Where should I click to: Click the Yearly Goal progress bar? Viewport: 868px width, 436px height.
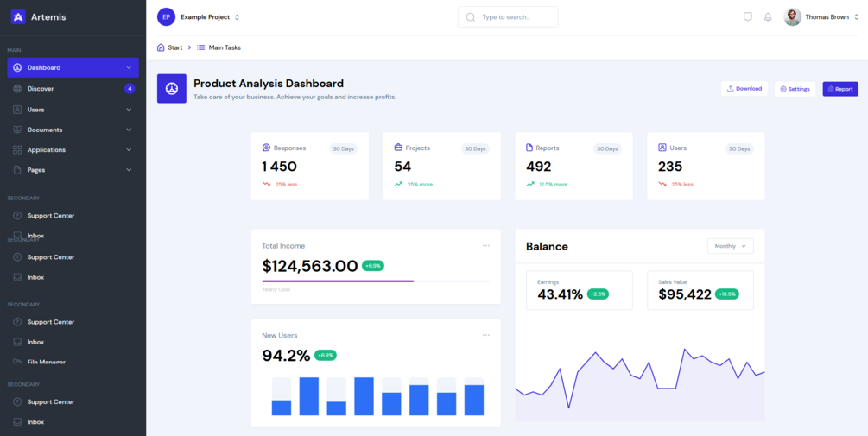(x=376, y=281)
